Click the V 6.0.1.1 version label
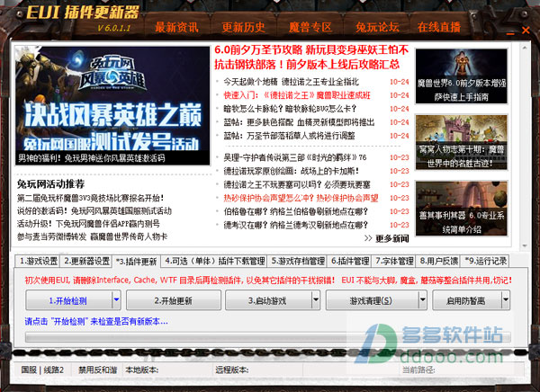The width and height of the screenshot is (540, 392). point(113,28)
